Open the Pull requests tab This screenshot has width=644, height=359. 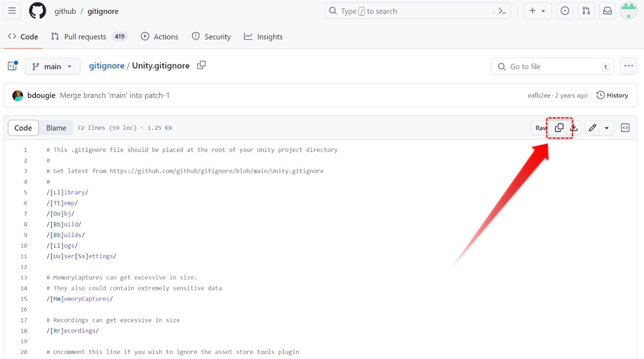tap(89, 37)
